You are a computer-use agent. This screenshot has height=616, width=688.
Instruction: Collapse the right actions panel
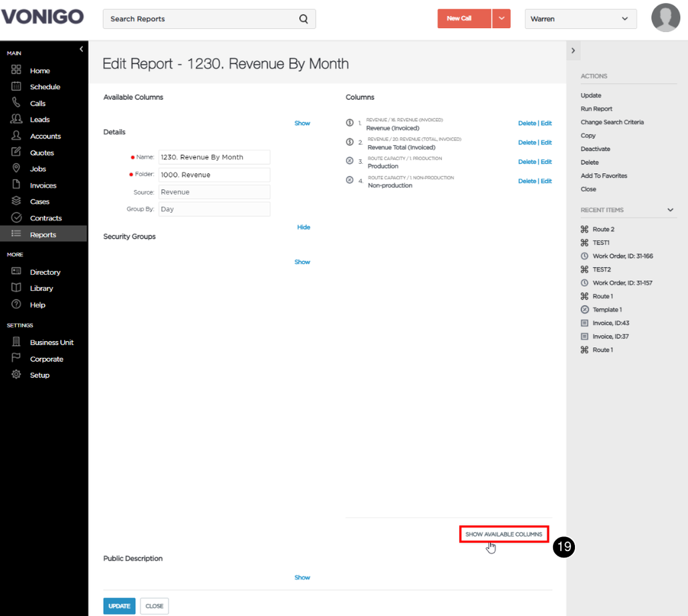click(573, 50)
